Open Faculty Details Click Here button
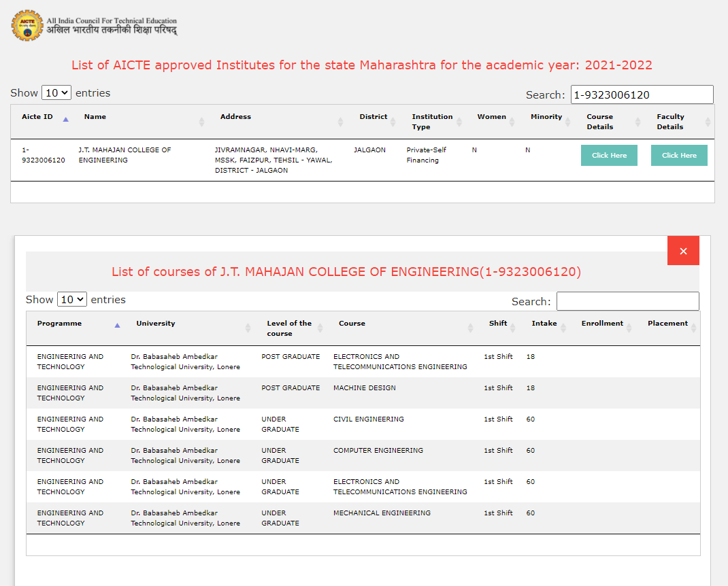This screenshot has width=728, height=586. point(679,156)
